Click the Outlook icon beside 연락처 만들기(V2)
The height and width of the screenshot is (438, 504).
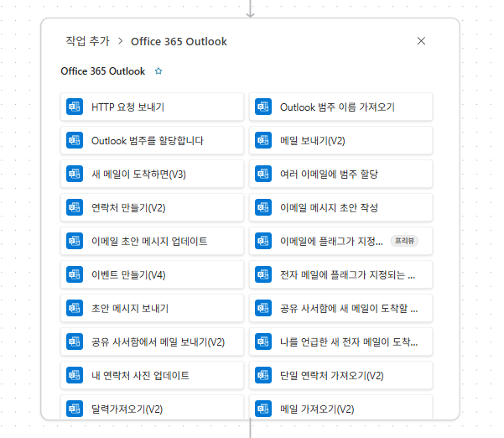[75, 207]
